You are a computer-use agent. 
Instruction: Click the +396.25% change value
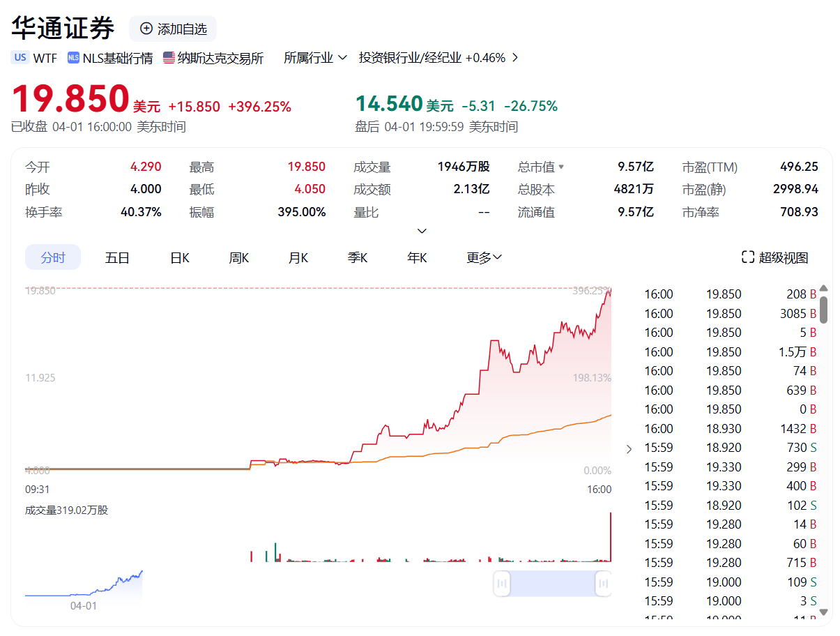point(260,107)
